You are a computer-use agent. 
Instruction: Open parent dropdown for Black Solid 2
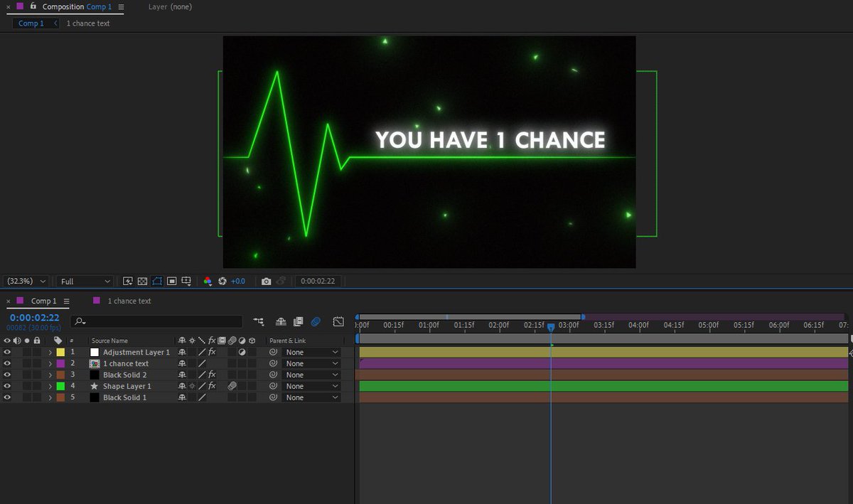[x=311, y=375]
